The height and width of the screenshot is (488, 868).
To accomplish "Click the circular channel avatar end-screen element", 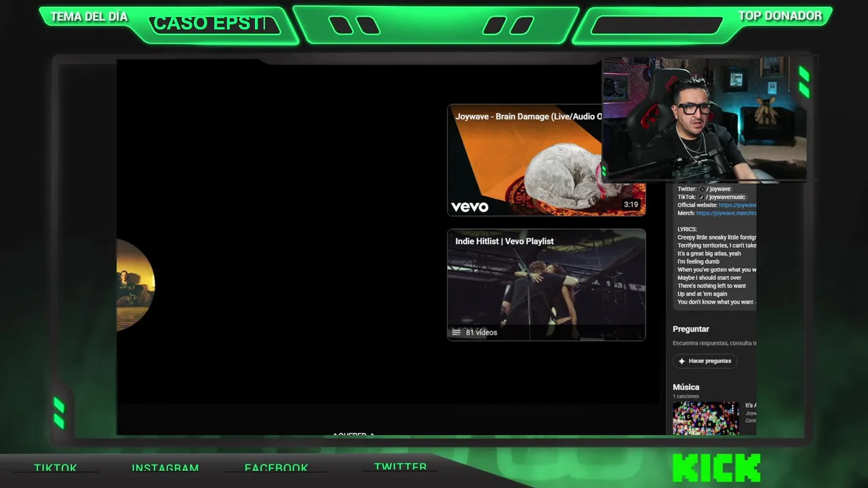I will (136, 285).
